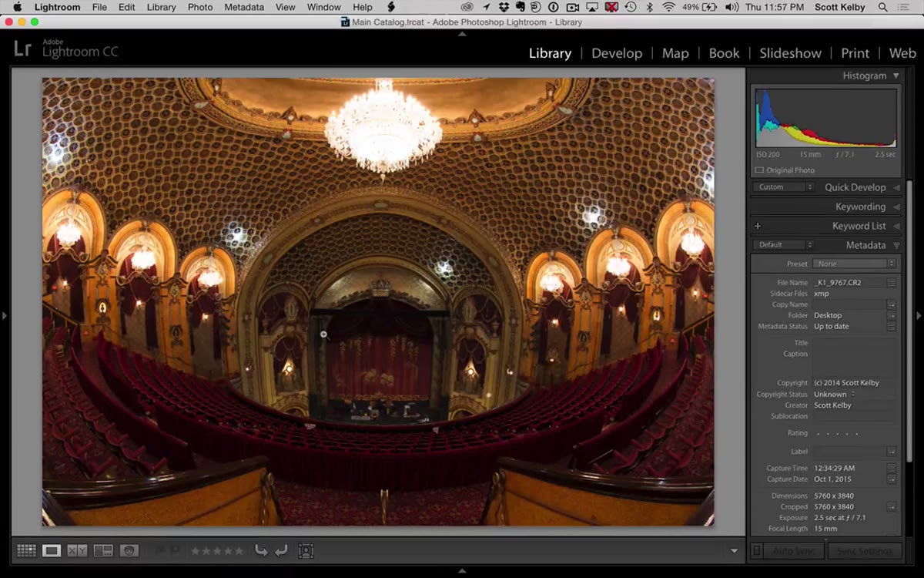Click File Name batch rename icon
924x578 pixels.
coord(892,283)
